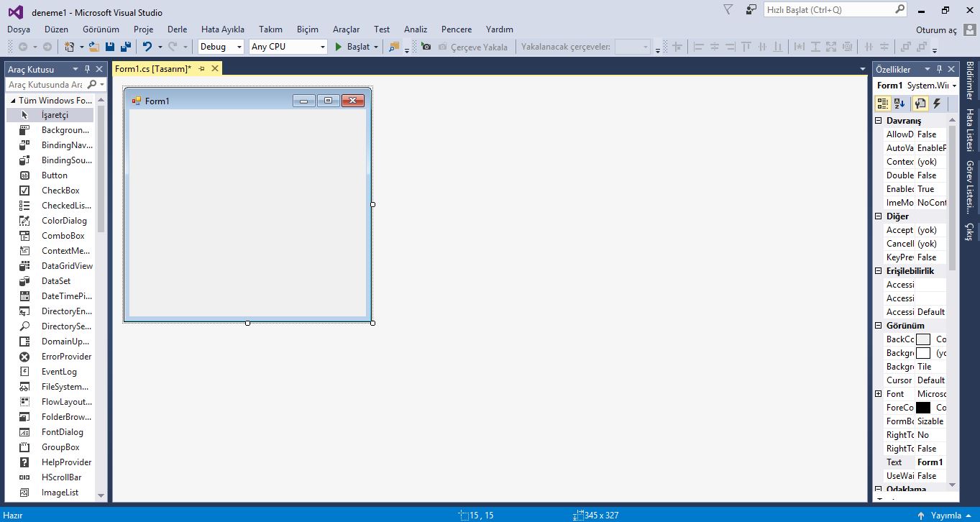Click the BackgroundImage white swatch

tap(923, 353)
